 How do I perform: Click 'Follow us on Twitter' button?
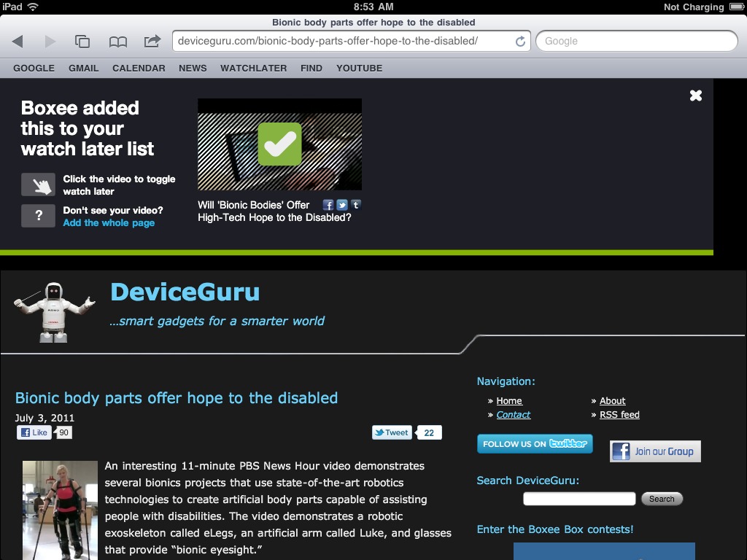point(535,444)
